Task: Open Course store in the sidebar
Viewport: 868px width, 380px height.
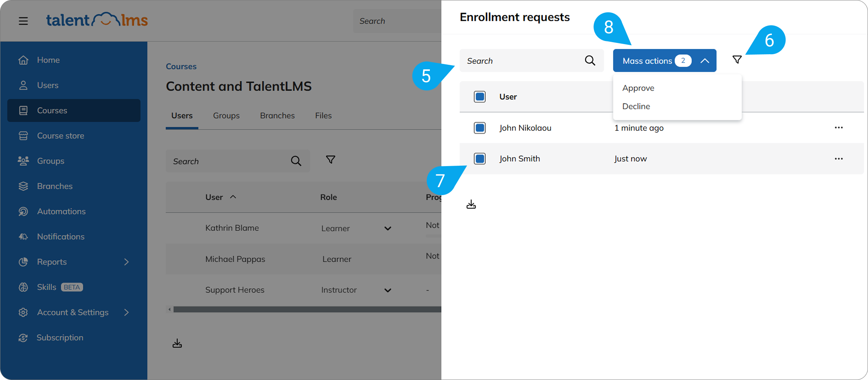Action: tap(74, 136)
